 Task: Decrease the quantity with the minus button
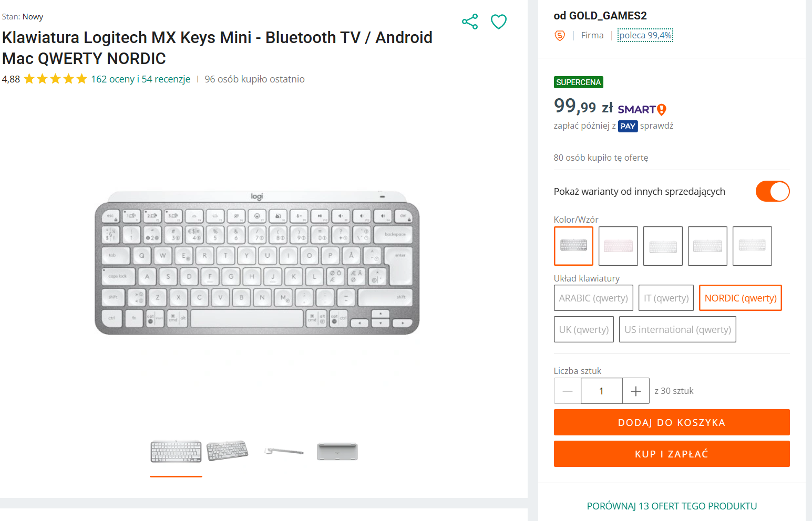pyautogui.click(x=568, y=391)
